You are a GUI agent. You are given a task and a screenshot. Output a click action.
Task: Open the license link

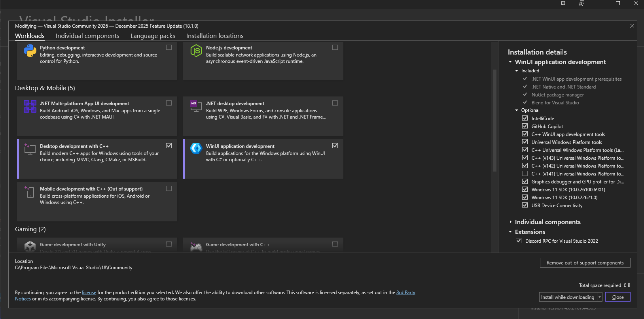pos(89,293)
